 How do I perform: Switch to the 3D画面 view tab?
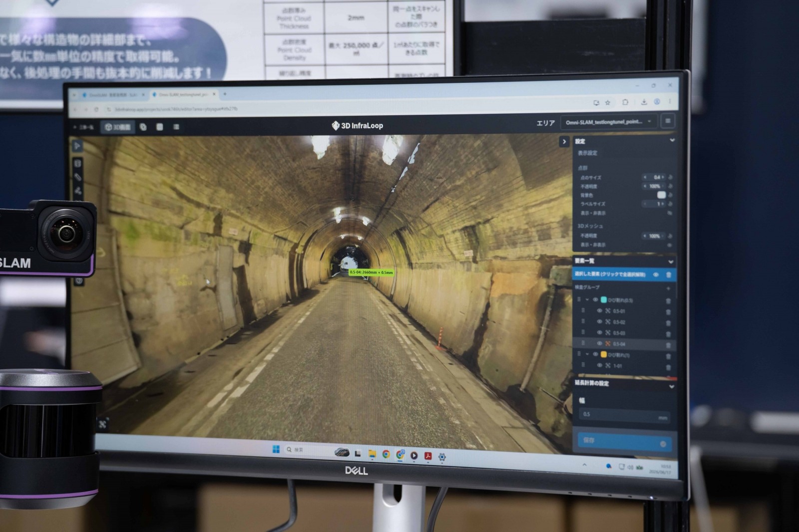[118, 127]
